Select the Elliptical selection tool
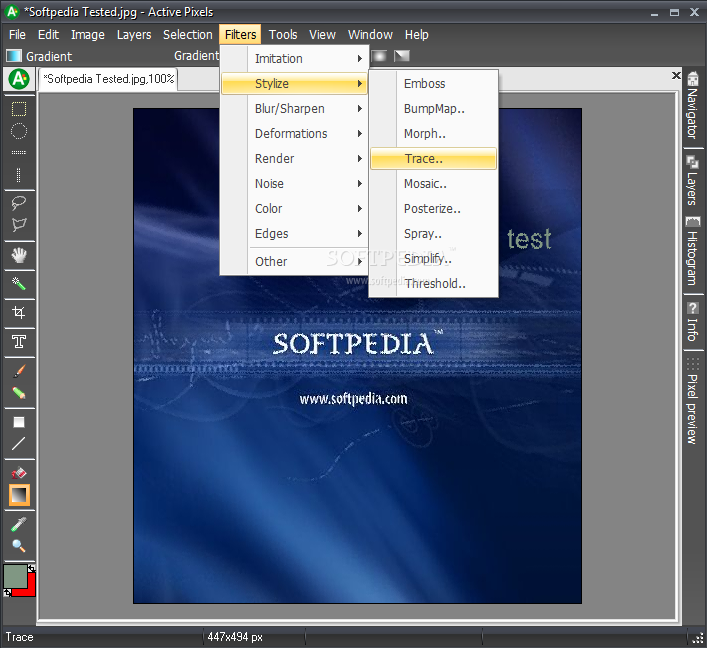The height and width of the screenshot is (648, 707). click(19, 131)
